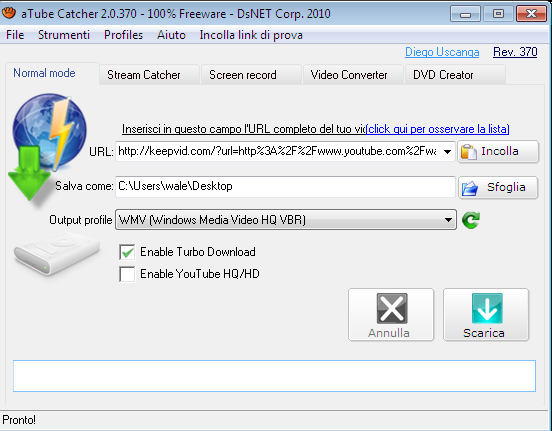Open the Profiles menu
Image resolution: width=552 pixels, height=431 pixels.
pos(123,35)
